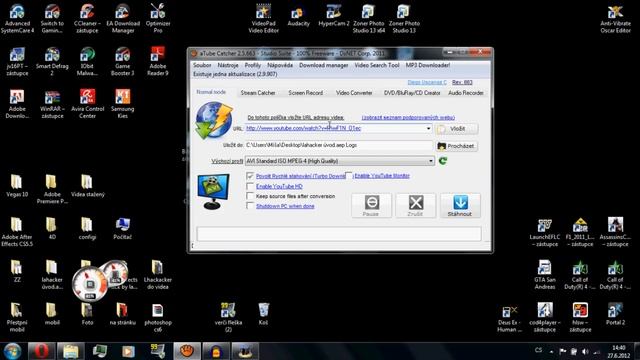Open photoshop cs6 desktop icon
This screenshot has width=640, height=360.
[158, 317]
